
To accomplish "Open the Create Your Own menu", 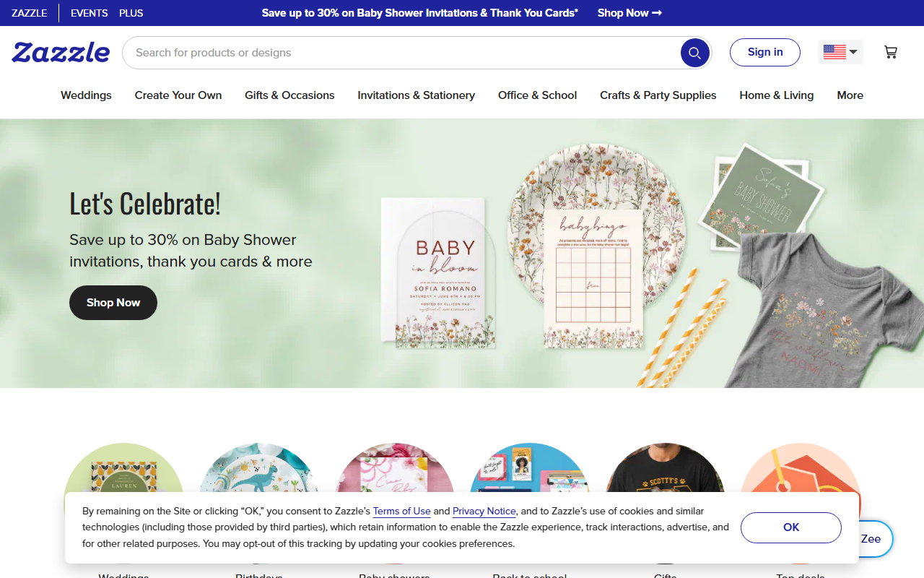I will pos(178,95).
